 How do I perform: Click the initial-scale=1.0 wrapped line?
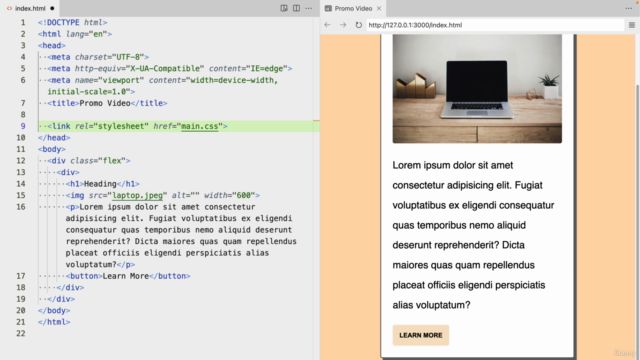pos(91,91)
